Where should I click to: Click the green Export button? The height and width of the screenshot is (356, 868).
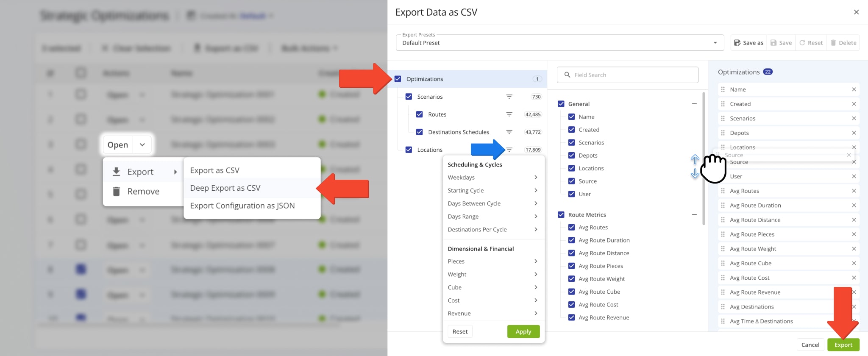pyautogui.click(x=843, y=345)
